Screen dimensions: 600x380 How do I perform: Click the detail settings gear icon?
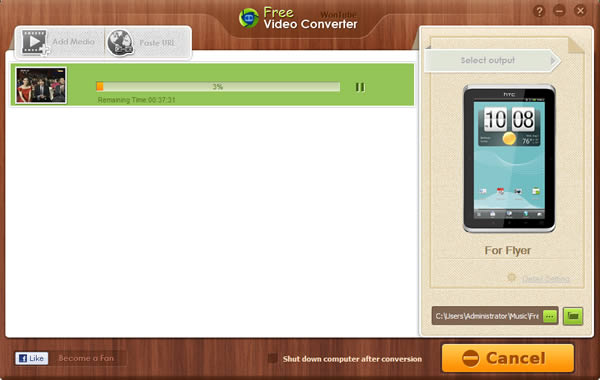(x=512, y=277)
